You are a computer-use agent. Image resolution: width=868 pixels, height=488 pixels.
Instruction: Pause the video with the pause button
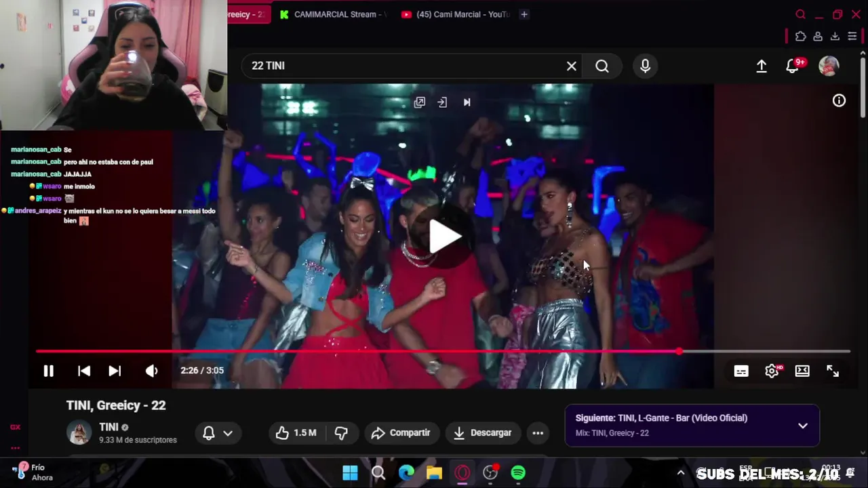(x=48, y=371)
